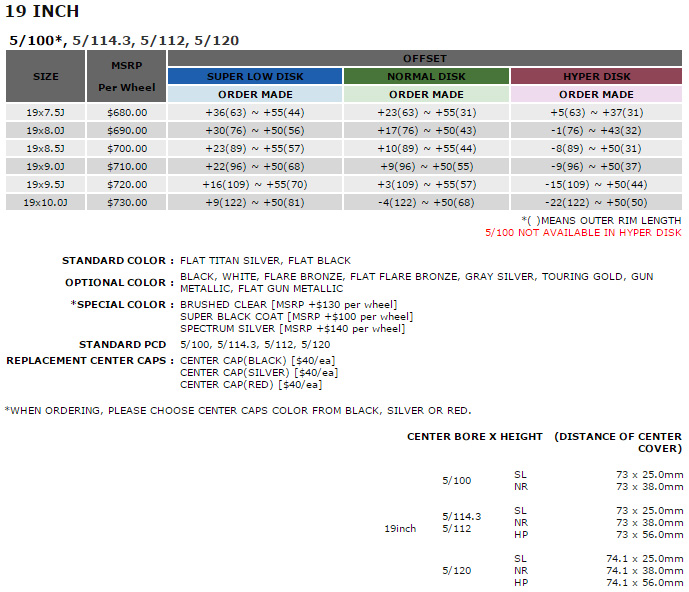This screenshot has height=592, width=689.
Task: Click the SIZE header cell
Action: coord(46,76)
